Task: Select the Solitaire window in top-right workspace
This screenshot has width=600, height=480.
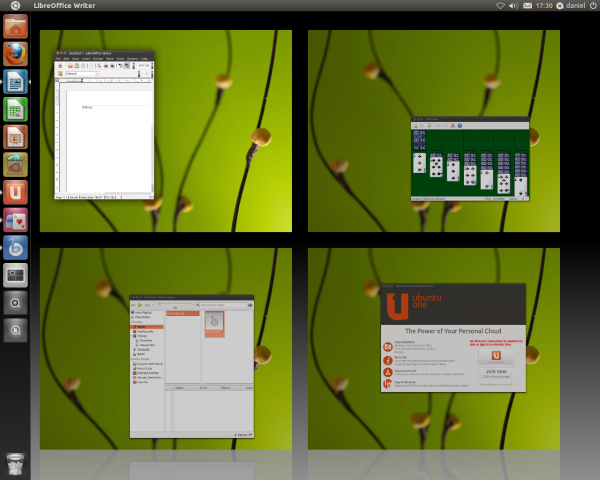Action: tap(471, 161)
